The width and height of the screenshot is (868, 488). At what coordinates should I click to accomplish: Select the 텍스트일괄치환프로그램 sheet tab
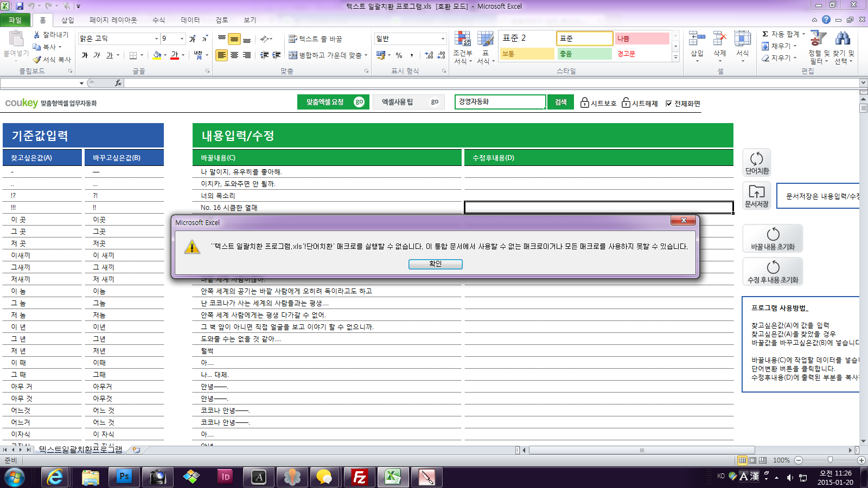(80, 450)
